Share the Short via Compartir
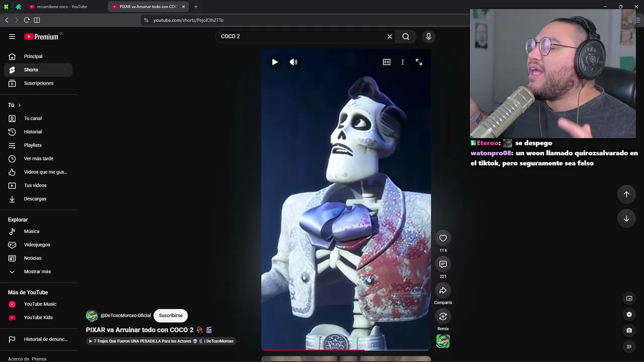This screenshot has height=362, width=644. pyautogui.click(x=443, y=291)
